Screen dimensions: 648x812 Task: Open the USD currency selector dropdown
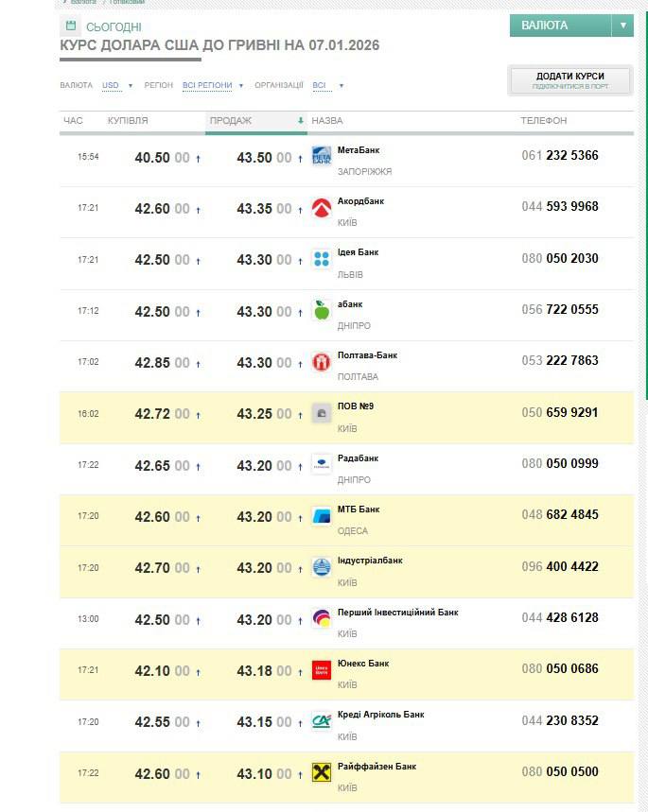(113, 85)
